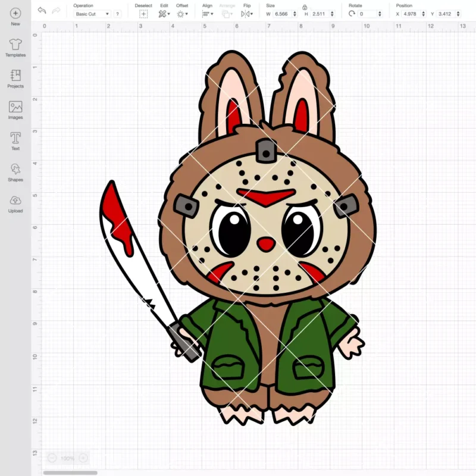Click the 100% zoom level text
Screen dimensions: 476x476
(x=67, y=458)
